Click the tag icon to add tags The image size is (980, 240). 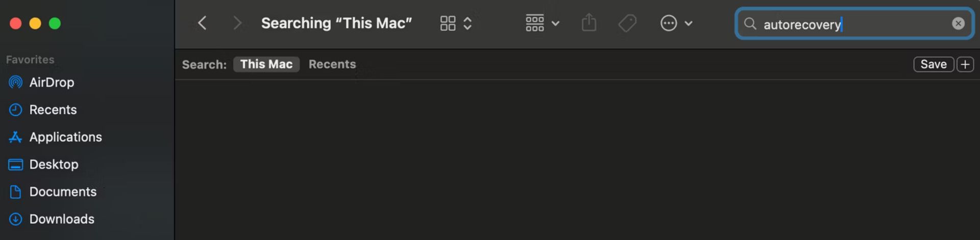(x=627, y=23)
